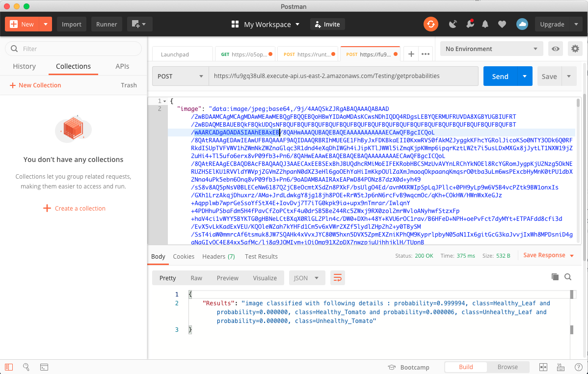Expand the New button dropdown arrow
Screen dimensions: 588x374
point(45,25)
